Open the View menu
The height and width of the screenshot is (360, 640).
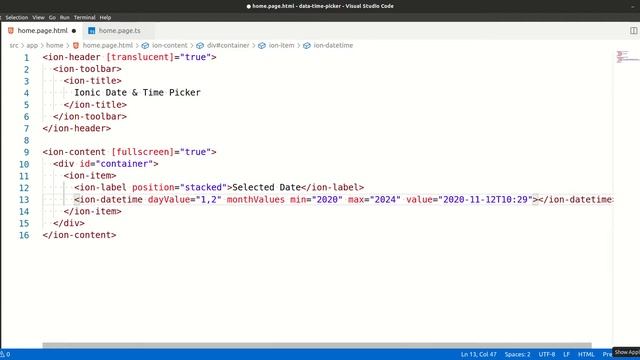coord(38,18)
